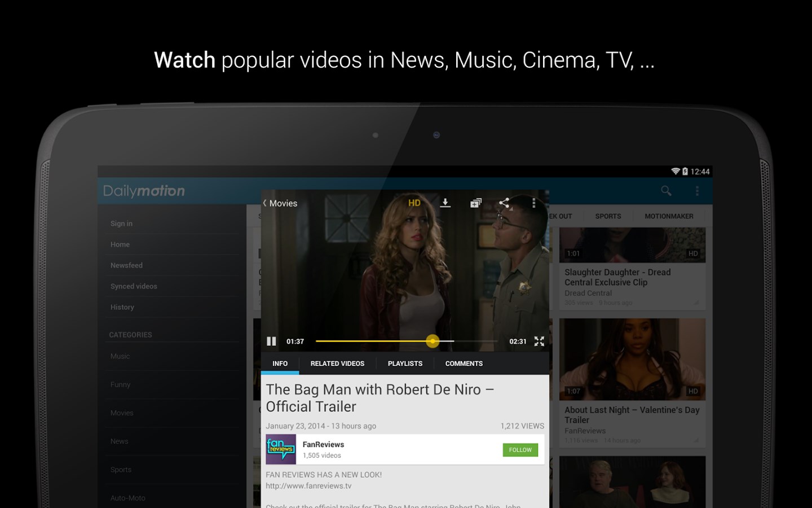
Task: Open the About Last Night trailer thumbnail
Action: tap(632, 360)
